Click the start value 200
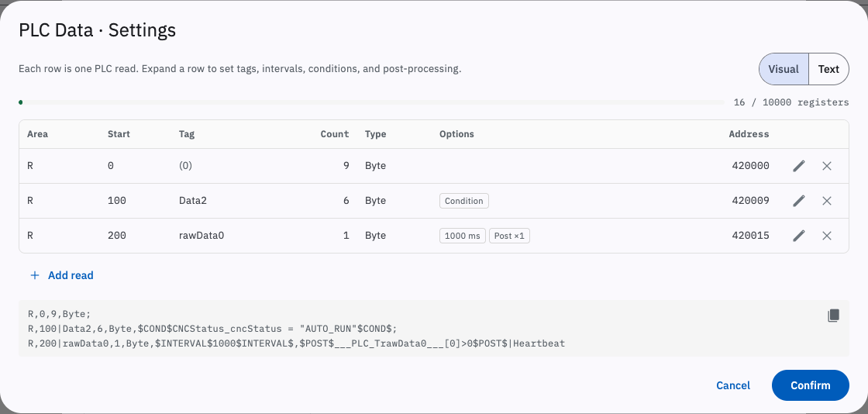Image resolution: width=868 pixels, height=414 pixels. (117, 236)
